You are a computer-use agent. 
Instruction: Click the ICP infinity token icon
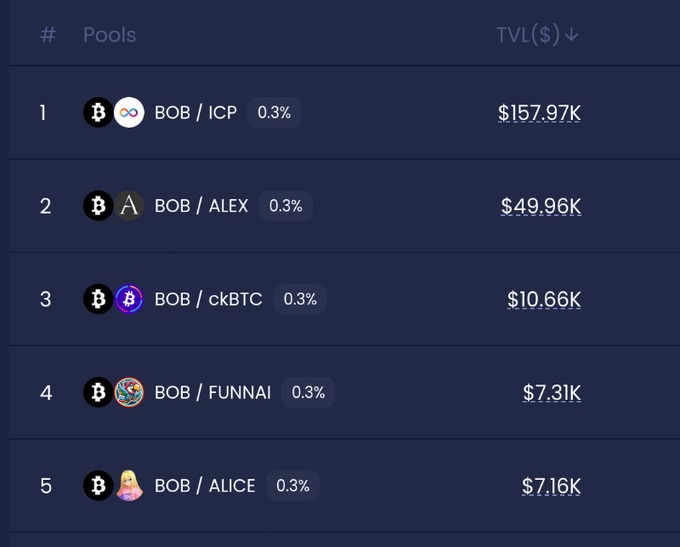129,113
